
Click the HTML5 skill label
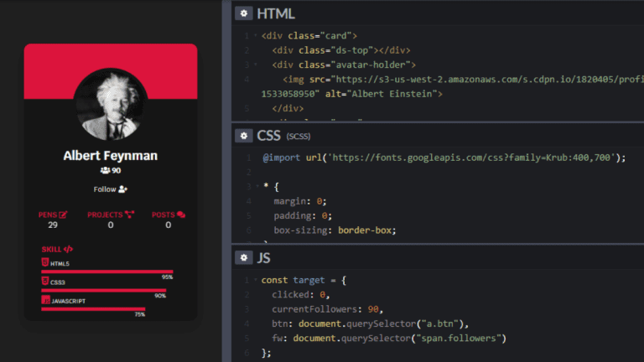[60, 264]
